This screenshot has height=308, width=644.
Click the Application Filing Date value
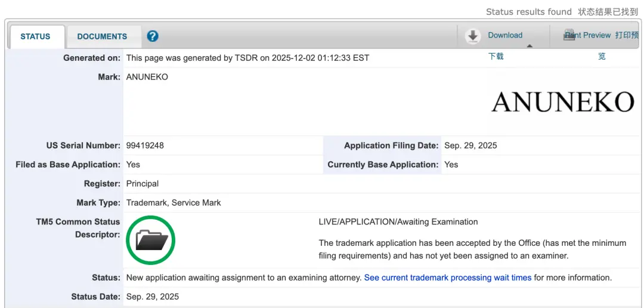470,146
